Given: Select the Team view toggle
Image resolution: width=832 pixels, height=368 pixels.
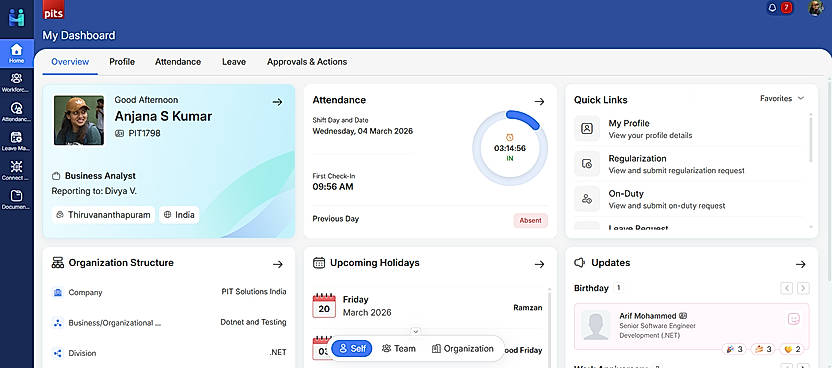Looking at the screenshot, I should coord(398,348).
